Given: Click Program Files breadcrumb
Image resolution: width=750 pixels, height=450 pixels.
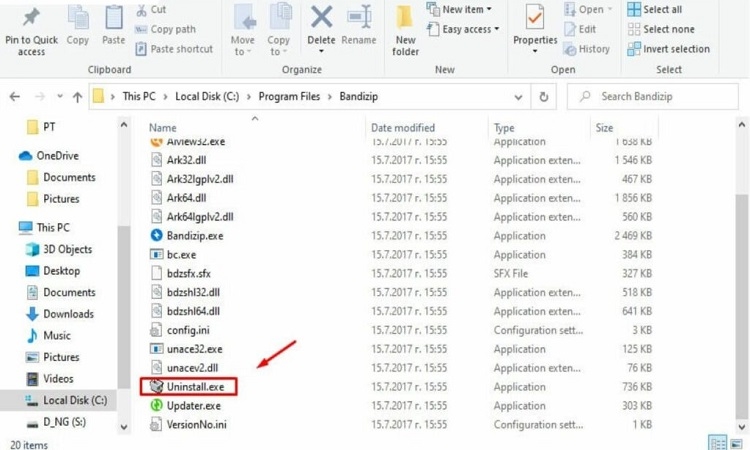Looking at the screenshot, I should (x=289, y=97).
